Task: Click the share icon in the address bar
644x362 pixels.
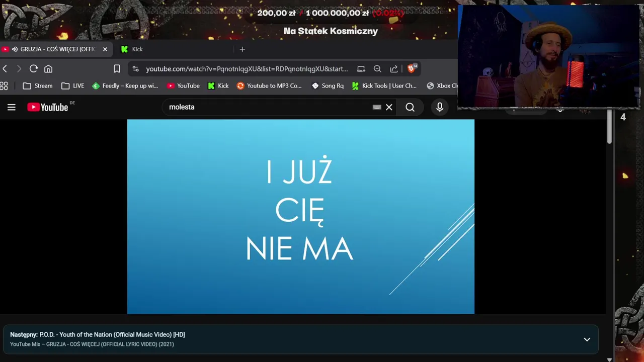Action: click(x=394, y=69)
